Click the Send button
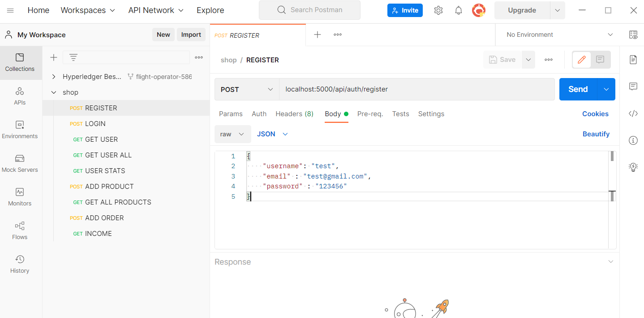The width and height of the screenshot is (644, 318). [578, 89]
